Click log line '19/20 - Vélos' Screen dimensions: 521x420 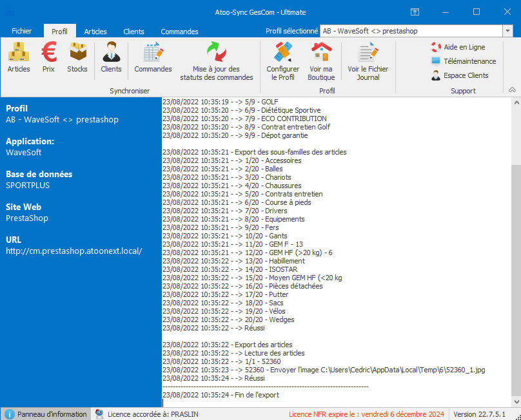tap(224, 311)
